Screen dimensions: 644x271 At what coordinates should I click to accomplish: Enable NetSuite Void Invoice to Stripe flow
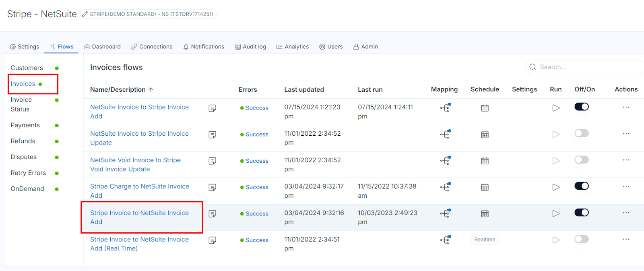582,160
